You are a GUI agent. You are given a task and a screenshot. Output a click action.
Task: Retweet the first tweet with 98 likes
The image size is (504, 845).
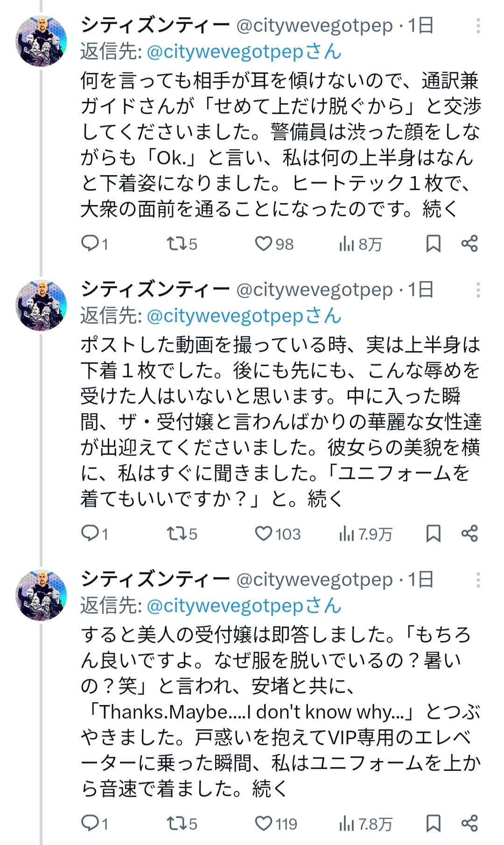[175, 244]
